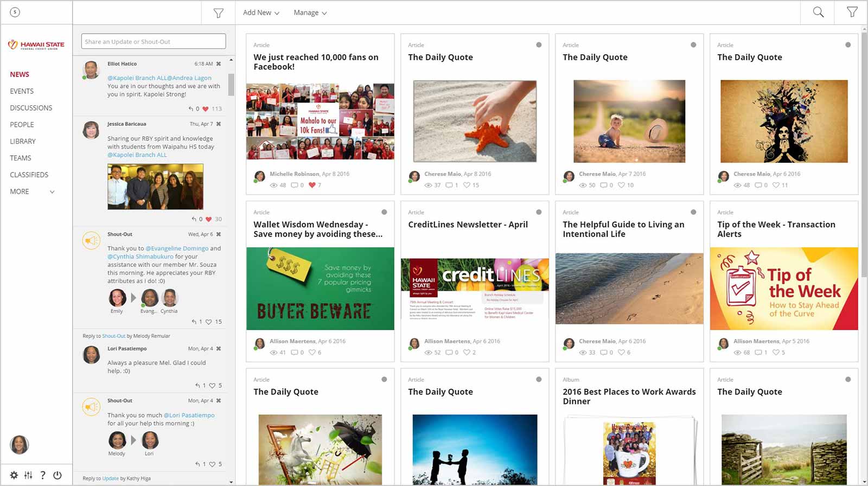868x486 pixels.
Task: Open settings gear in bottom-left
Action: pos(14,475)
